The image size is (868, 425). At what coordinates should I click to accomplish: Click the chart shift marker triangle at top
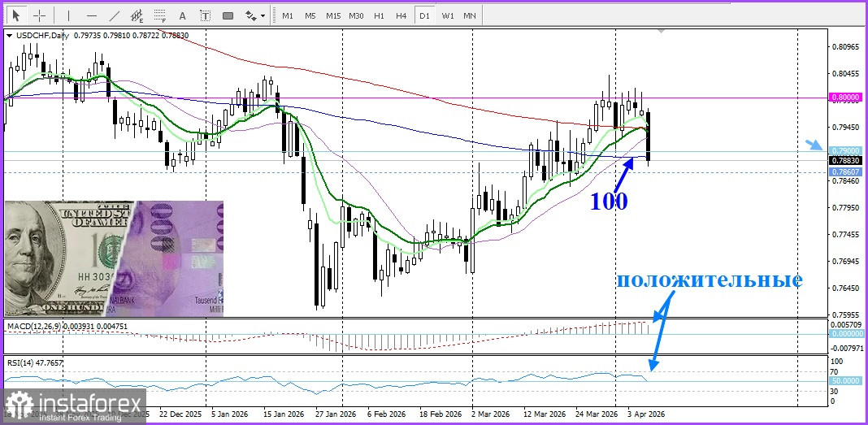[x=662, y=30]
